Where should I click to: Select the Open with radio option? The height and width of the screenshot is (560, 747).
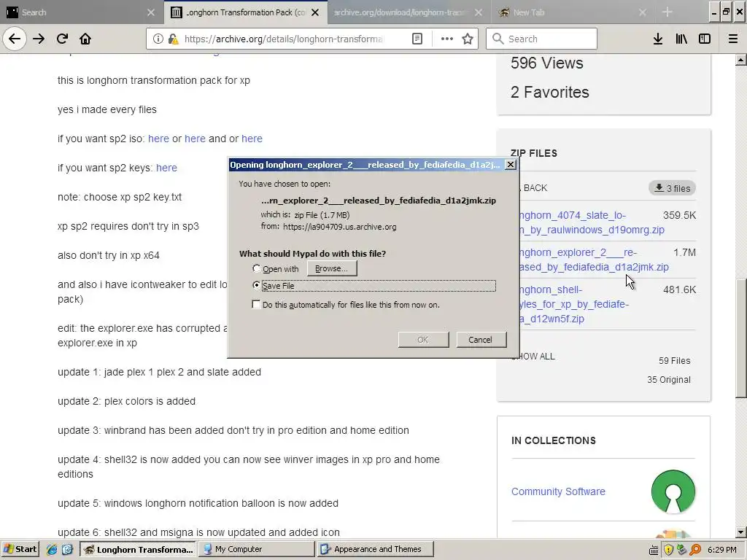(x=256, y=268)
